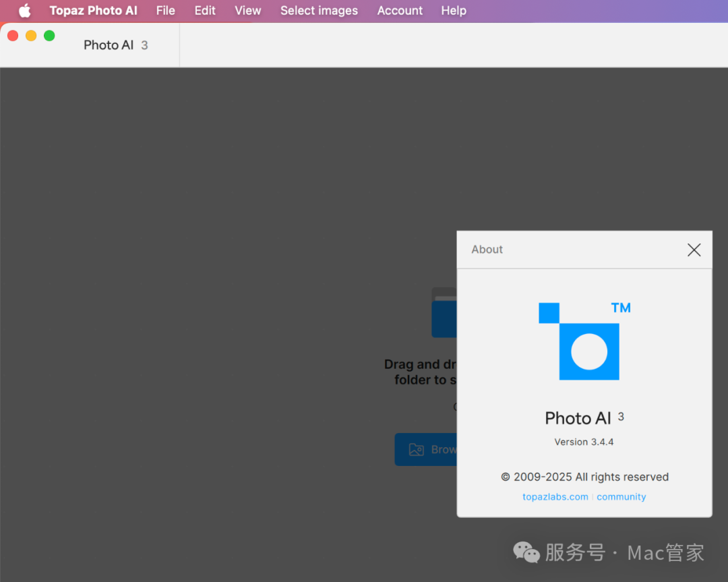Open the topazlabs.com link

pyautogui.click(x=555, y=497)
